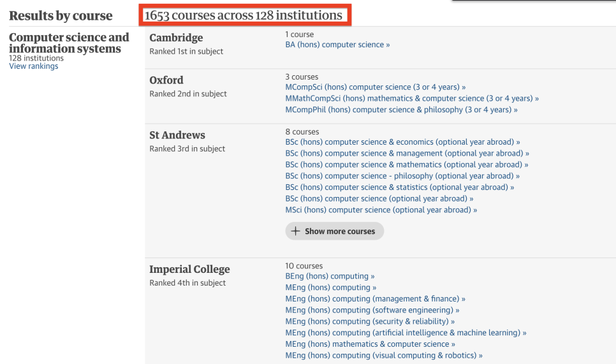
Task: Open BSc computer science & mathematics course
Action: (407, 165)
